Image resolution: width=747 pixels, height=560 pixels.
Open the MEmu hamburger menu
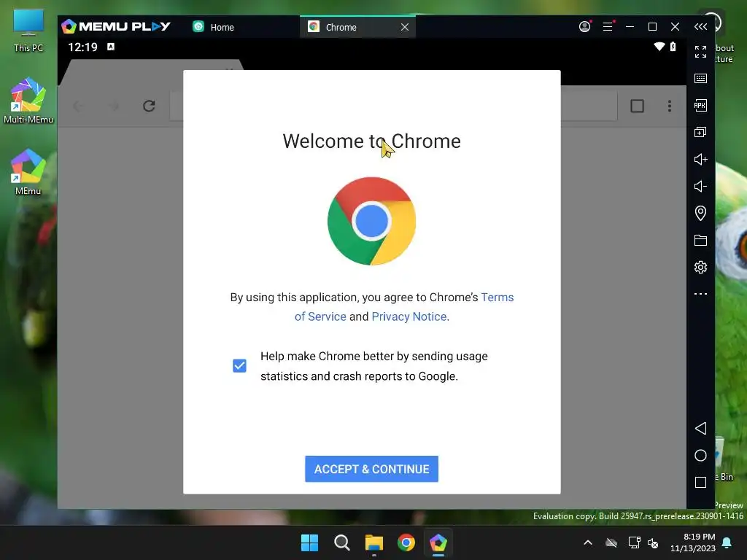(608, 27)
